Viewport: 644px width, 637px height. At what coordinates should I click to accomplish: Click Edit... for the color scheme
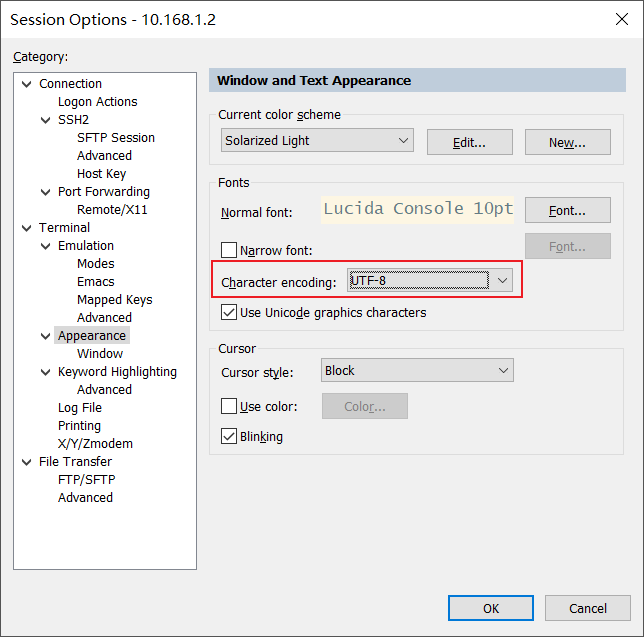[x=469, y=142]
